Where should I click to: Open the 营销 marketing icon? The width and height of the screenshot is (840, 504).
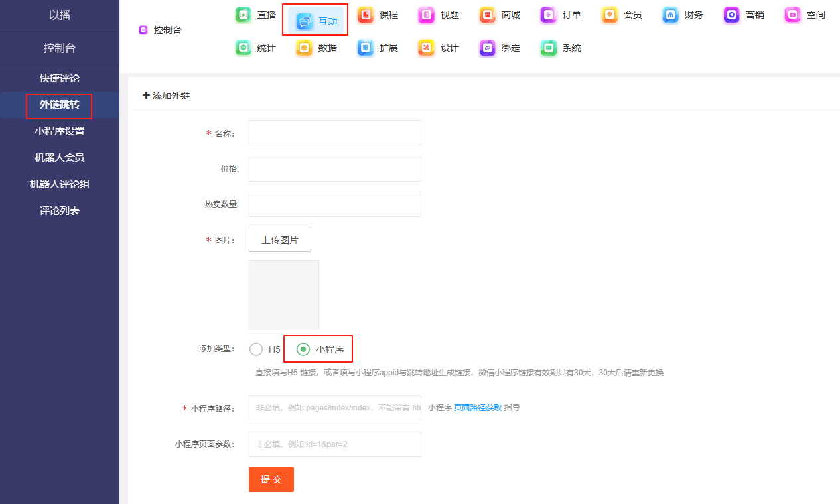[732, 15]
